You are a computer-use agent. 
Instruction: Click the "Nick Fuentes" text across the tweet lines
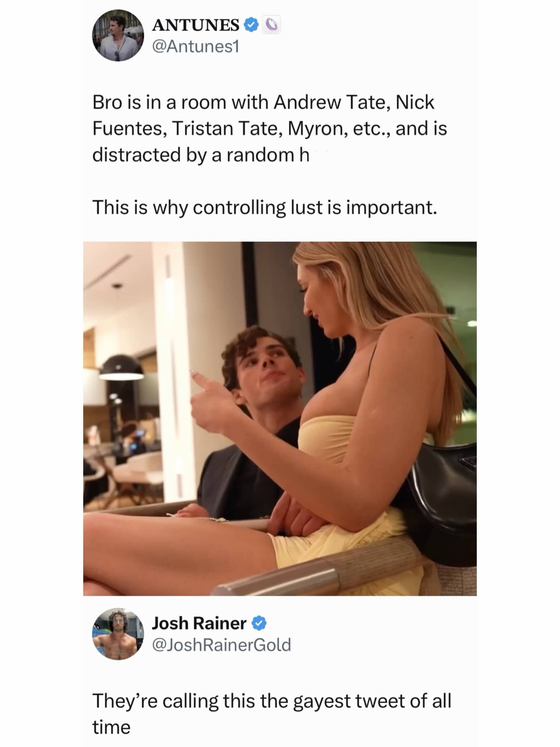click(415, 103)
